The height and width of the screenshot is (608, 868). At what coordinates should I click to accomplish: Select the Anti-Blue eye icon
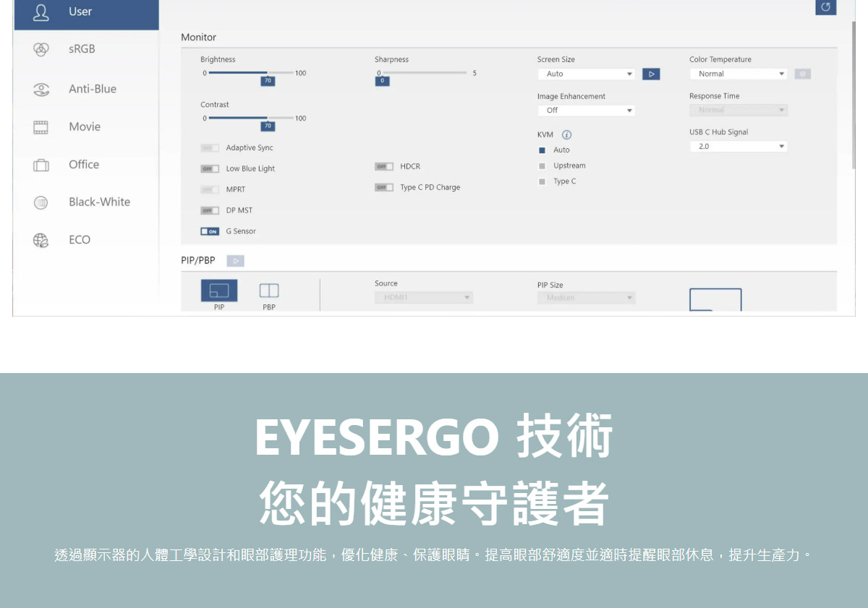coord(41,89)
